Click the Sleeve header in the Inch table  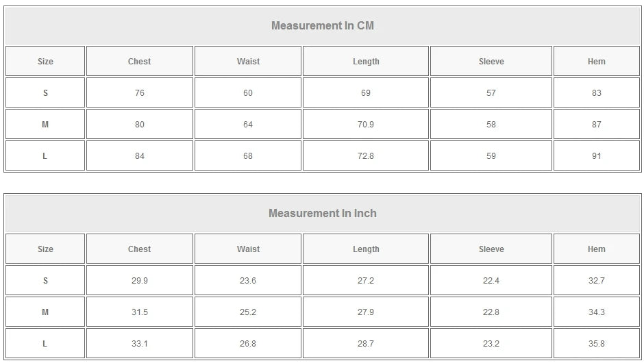[491, 249]
